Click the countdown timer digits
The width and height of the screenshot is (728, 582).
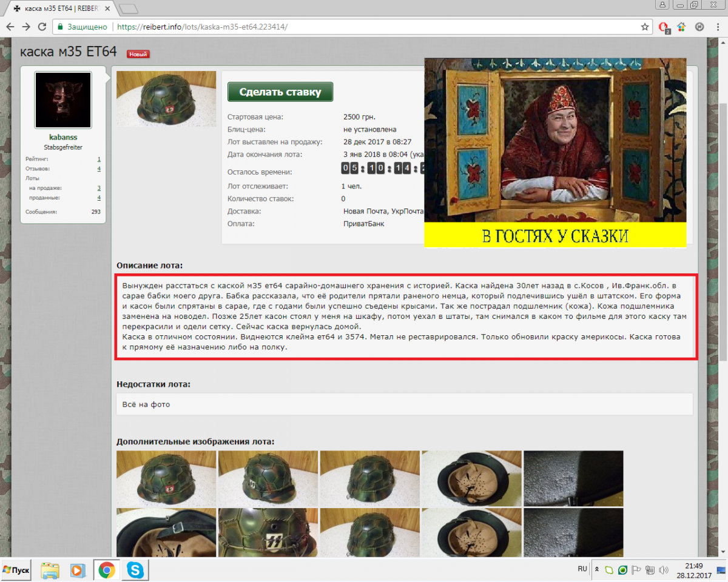click(x=382, y=169)
